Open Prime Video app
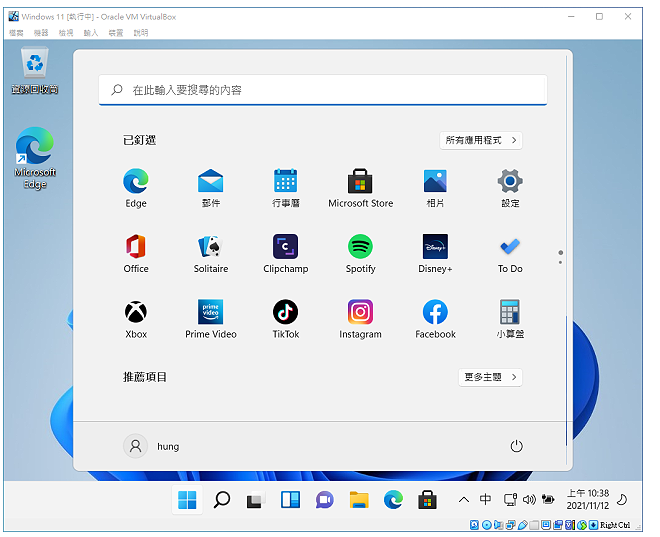 pyautogui.click(x=210, y=319)
